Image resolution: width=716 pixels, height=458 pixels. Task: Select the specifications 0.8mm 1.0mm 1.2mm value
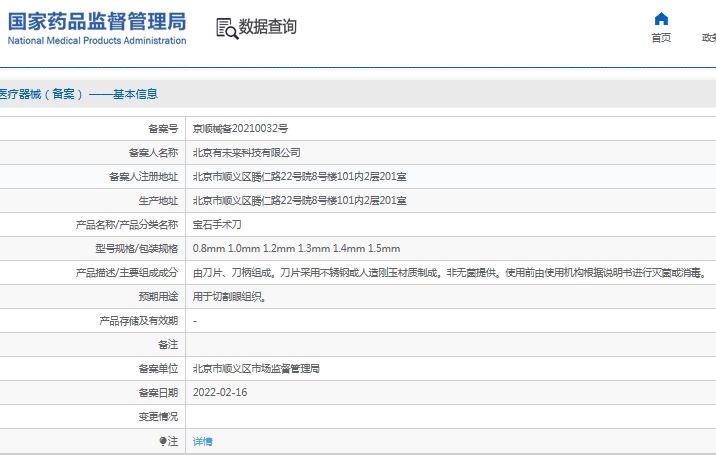click(x=296, y=248)
